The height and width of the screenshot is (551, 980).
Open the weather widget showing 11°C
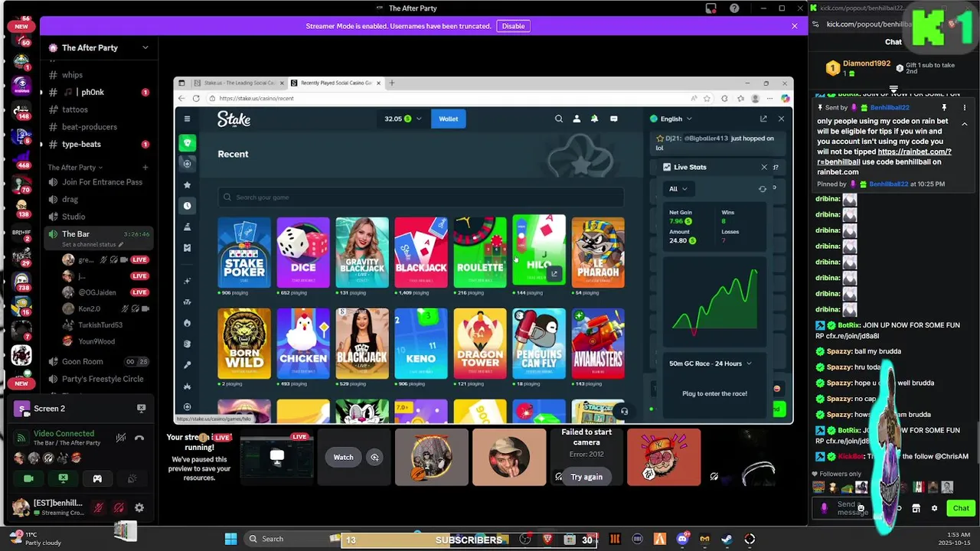34,539
